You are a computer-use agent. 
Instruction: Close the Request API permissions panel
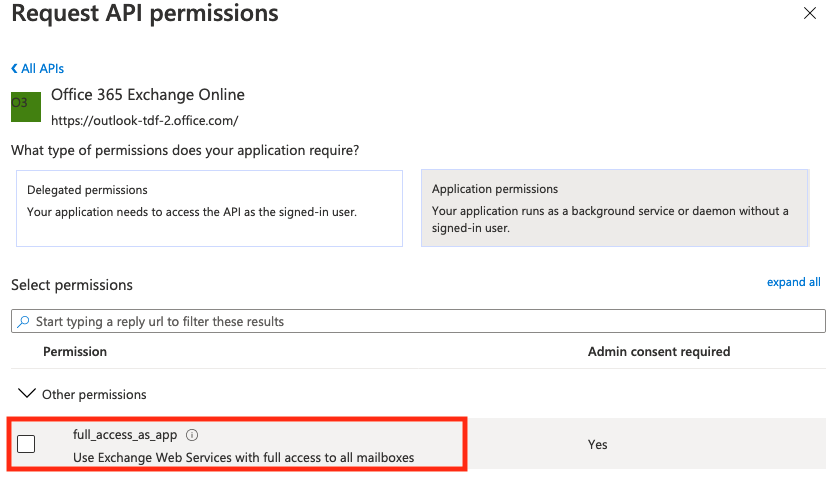810,14
